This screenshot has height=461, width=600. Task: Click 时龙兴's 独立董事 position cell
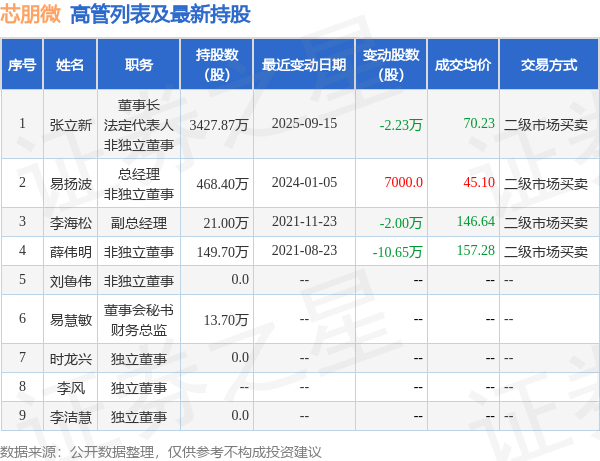pyautogui.click(x=139, y=359)
